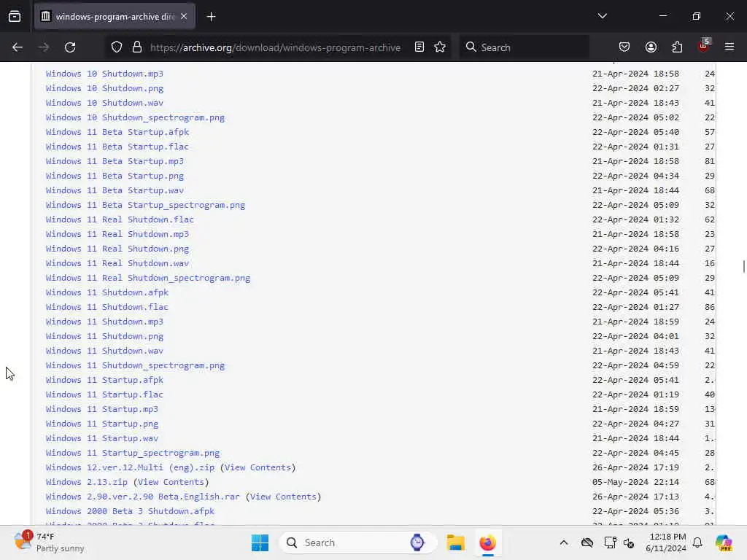Reload the archive.org page

coord(70,47)
